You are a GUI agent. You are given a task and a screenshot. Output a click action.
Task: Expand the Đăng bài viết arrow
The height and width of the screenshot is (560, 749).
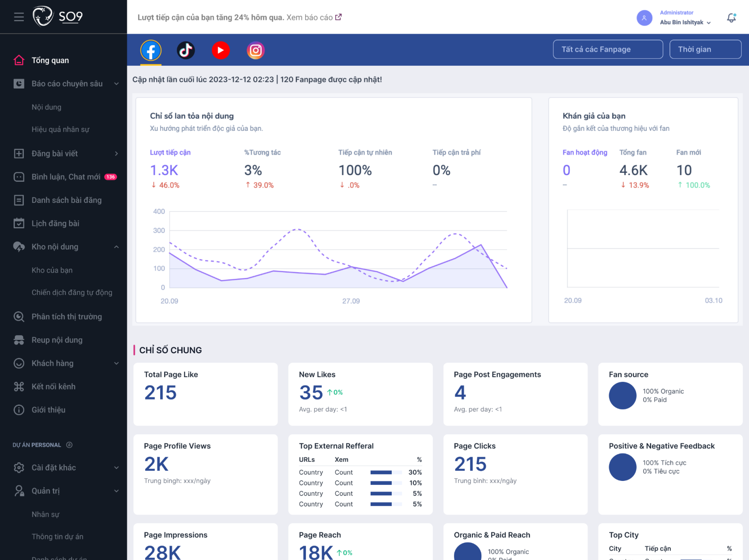(116, 154)
